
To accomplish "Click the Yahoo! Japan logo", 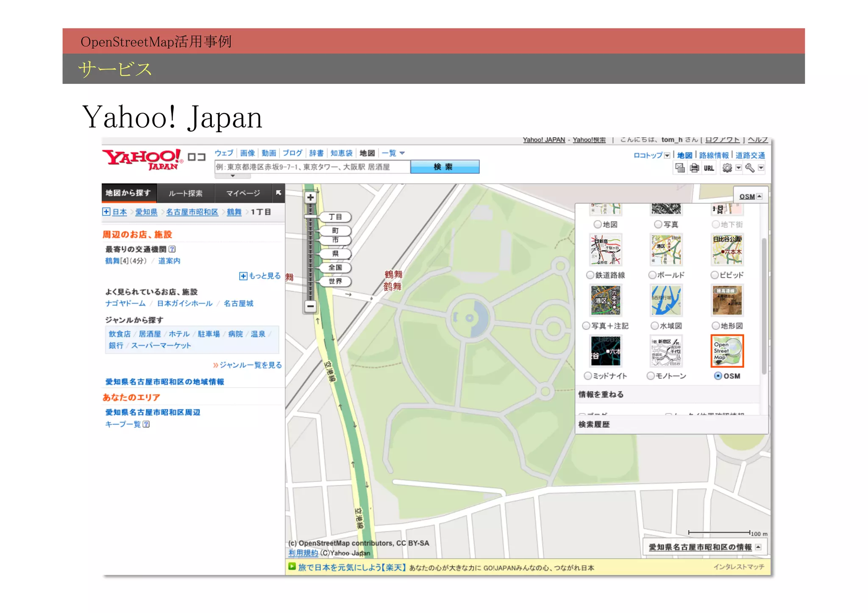I will pos(142,159).
